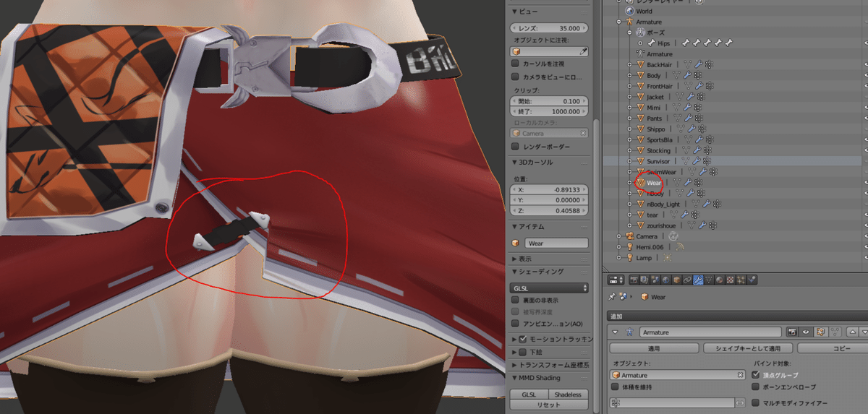Click the vertex groups icon in Sunvisor row
Screen dimensions: 868x414
point(707,161)
